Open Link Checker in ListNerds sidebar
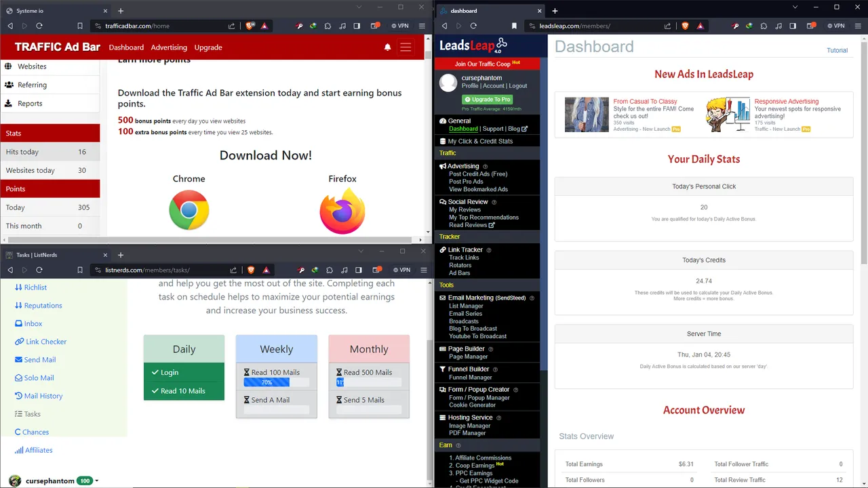This screenshot has width=868, height=488. (41, 342)
